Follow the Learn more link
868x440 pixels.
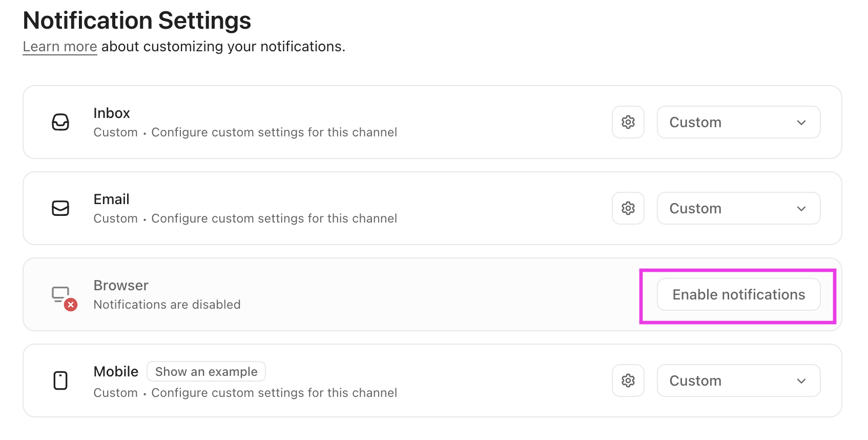pyautogui.click(x=60, y=47)
